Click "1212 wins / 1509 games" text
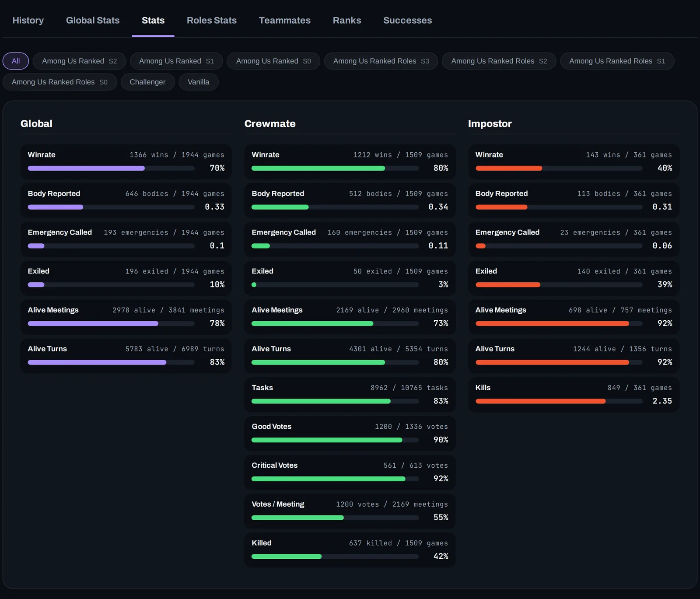 (401, 155)
